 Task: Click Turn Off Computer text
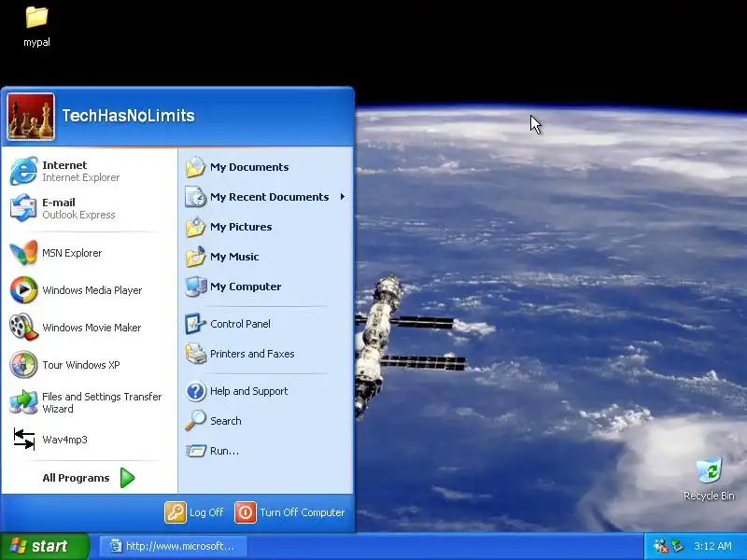coord(302,512)
